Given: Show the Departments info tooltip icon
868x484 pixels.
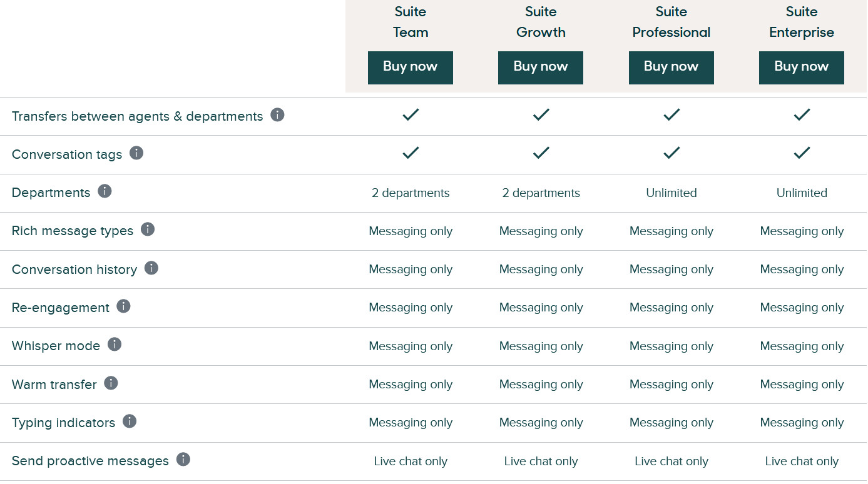Looking at the screenshot, I should click(x=105, y=191).
